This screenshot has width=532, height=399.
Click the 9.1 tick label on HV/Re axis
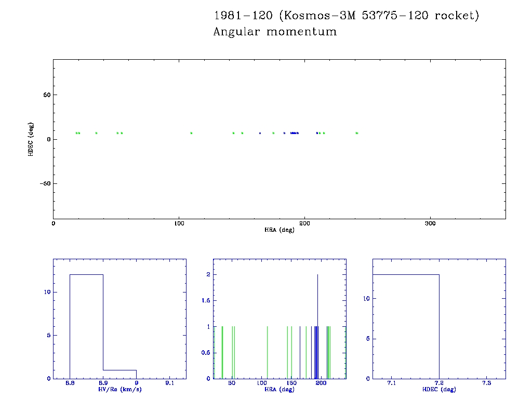[x=169, y=383]
